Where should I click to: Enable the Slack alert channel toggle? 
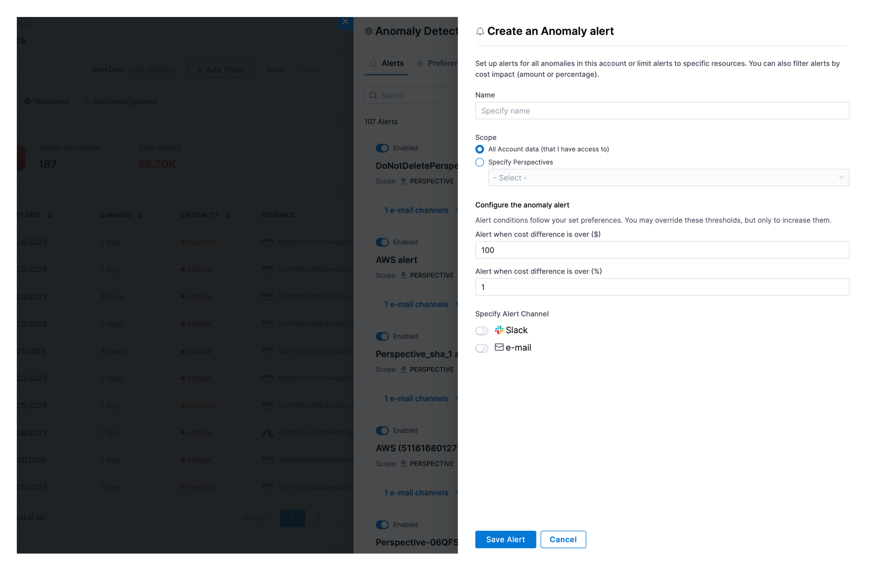(x=482, y=331)
